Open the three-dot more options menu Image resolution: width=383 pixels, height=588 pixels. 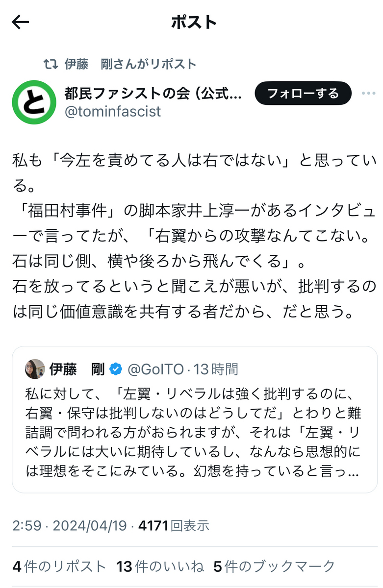pyautogui.click(x=368, y=93)
